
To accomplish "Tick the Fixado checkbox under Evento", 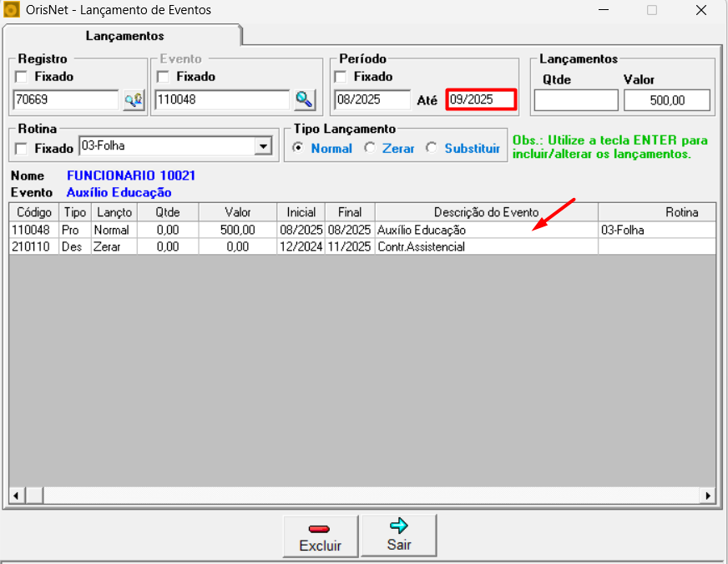I will 164,77.
